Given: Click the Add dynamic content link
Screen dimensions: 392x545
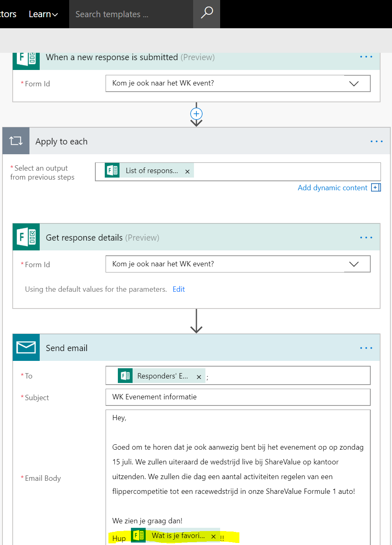Looking at the screenshot, I should click(x=332, y=188).
